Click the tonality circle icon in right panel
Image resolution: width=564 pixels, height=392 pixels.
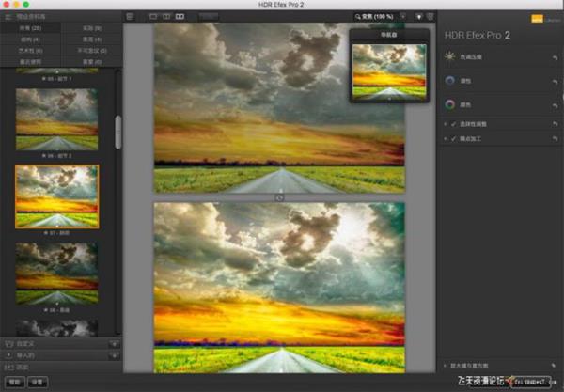(x=449, y=81)
